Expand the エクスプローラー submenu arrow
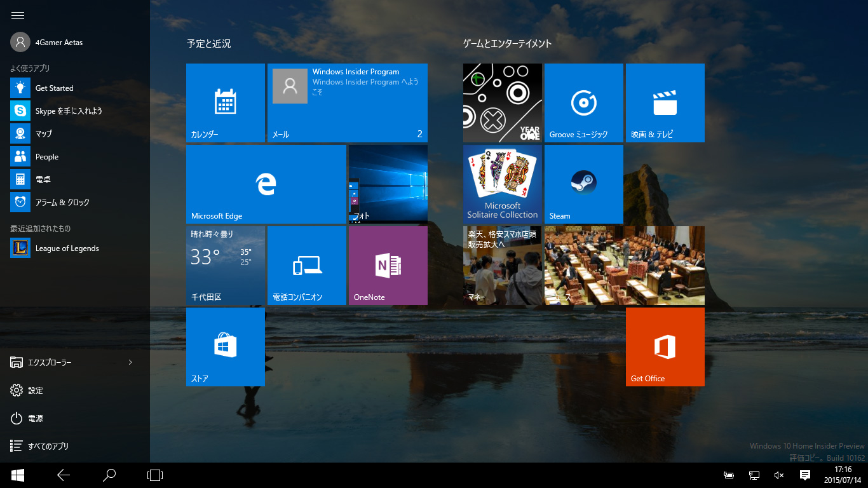Viewport: 868px width, 488px height. 130,362
